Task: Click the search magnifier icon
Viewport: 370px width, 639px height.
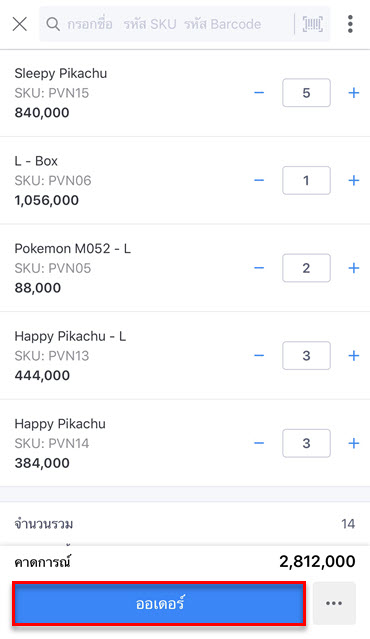Action: (x=53, y=24)
